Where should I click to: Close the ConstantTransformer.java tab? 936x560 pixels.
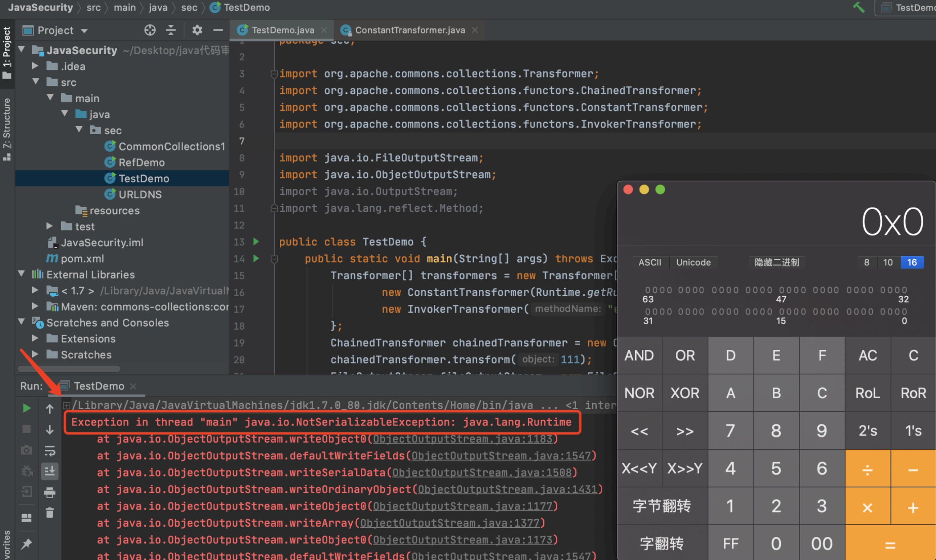pyautogui.click(x=475, y=30)
